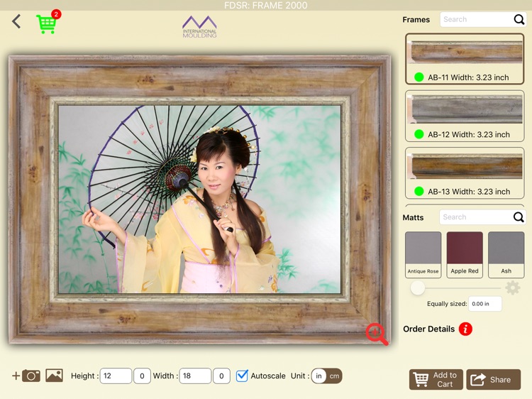Image resolution: width=532 pixels, height=399 pixels.
Task: Tap green availability dot for AB-11
Action: pos(419,77)
